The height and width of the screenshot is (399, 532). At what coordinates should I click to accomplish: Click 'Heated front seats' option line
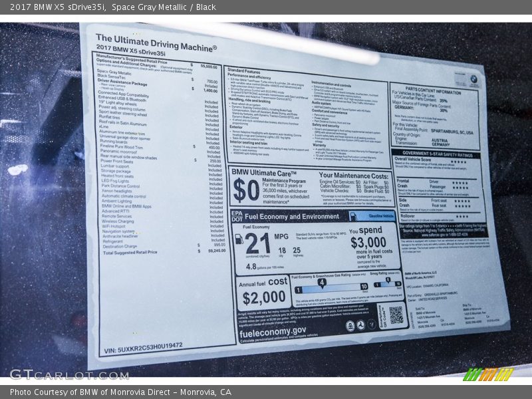tap(117, 176)
